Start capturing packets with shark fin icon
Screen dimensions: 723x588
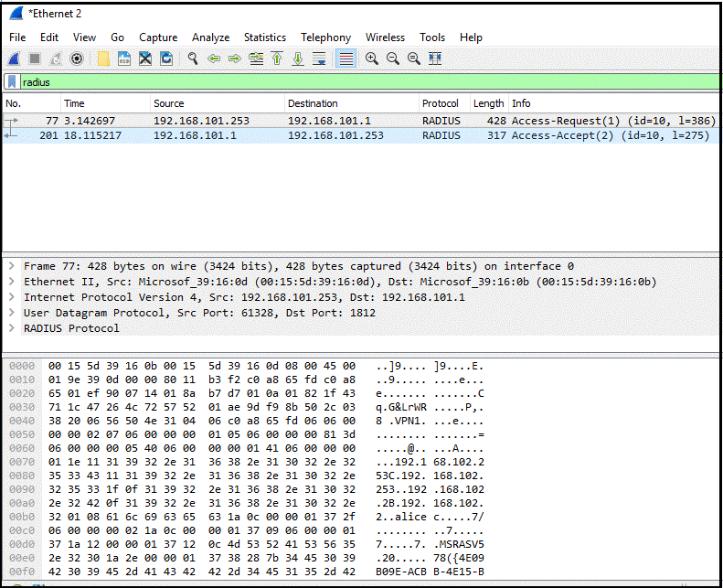click(x=14, y=59)
